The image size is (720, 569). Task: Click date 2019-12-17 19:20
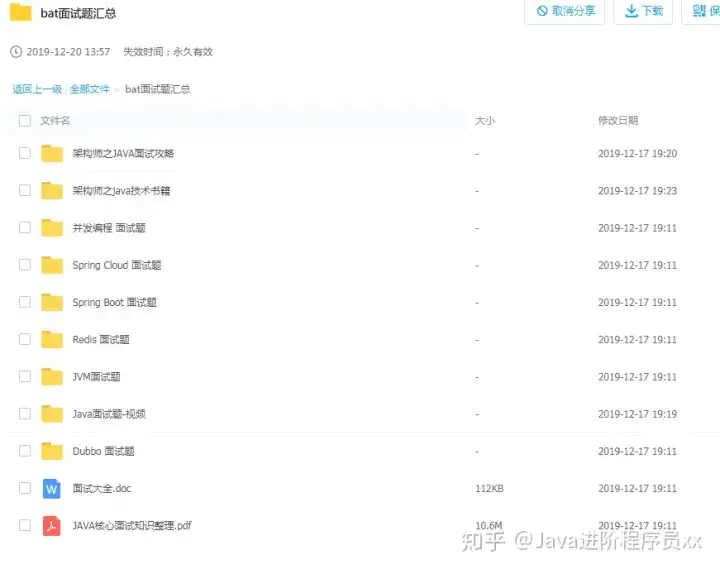[x=637, y=154]
